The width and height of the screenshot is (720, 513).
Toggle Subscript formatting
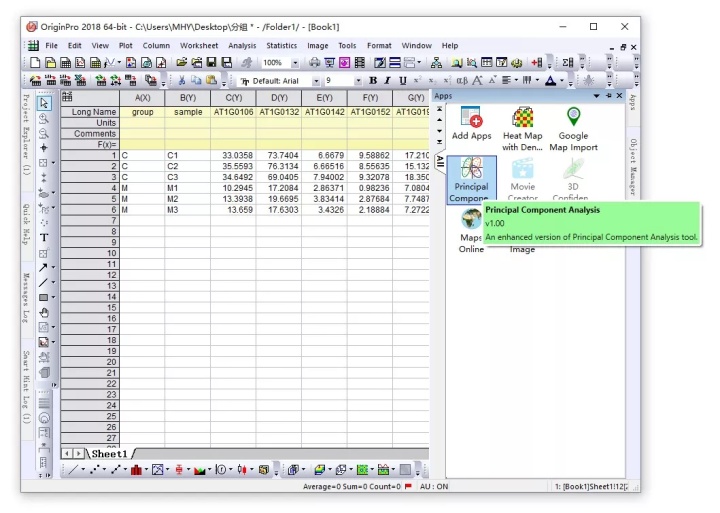[432, 81]
